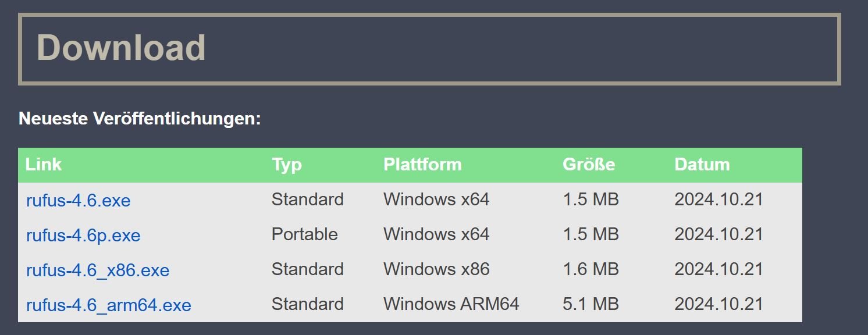The image size is (868, 335).
Task: Click the 1.5 MB size in the rufus-4.6.exe row
Action: 590,199
